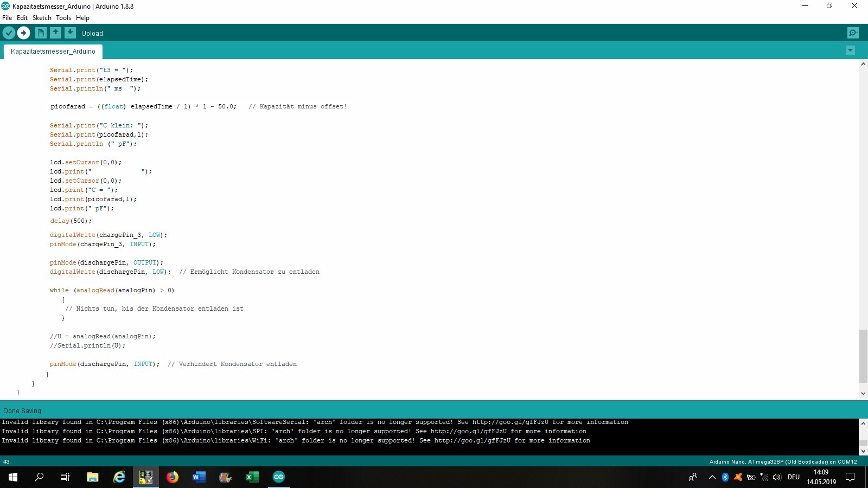Click the 'Ermöglicht Kondensator zu entladen' comment
The image size is (868, 488).
click(249, 272)
